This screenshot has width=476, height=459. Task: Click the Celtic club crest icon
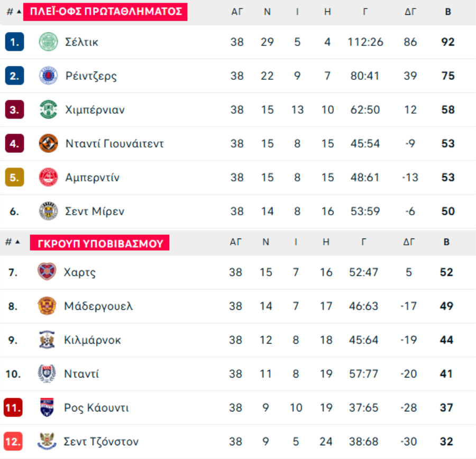[48, 42]
